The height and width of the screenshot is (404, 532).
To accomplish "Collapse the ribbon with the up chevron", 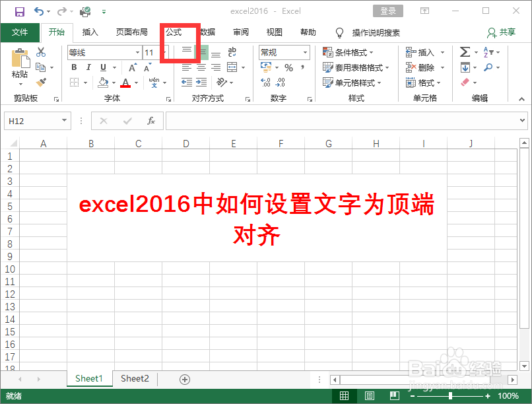I will 521,99.
